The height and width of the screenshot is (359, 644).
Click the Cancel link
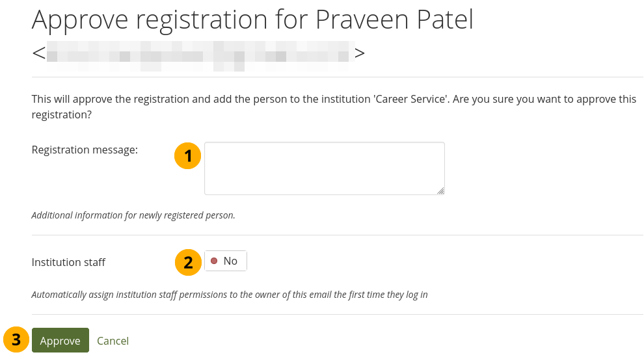coord(113,341)
